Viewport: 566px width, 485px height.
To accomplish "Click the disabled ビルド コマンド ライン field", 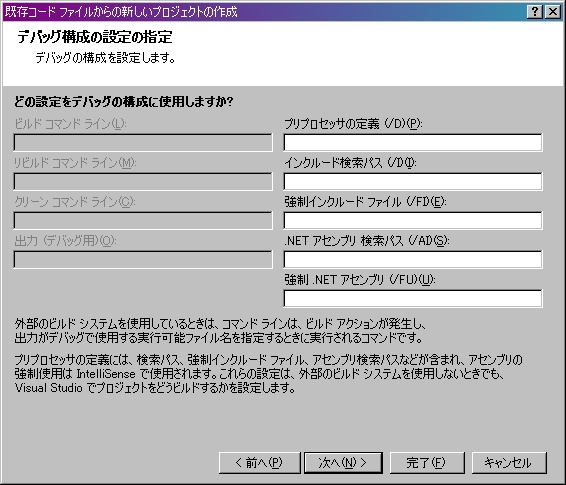I will tap(143, 143).
